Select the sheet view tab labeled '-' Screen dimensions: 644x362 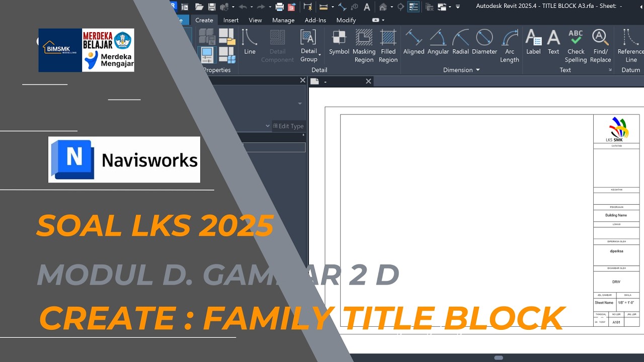pos(341,81)
